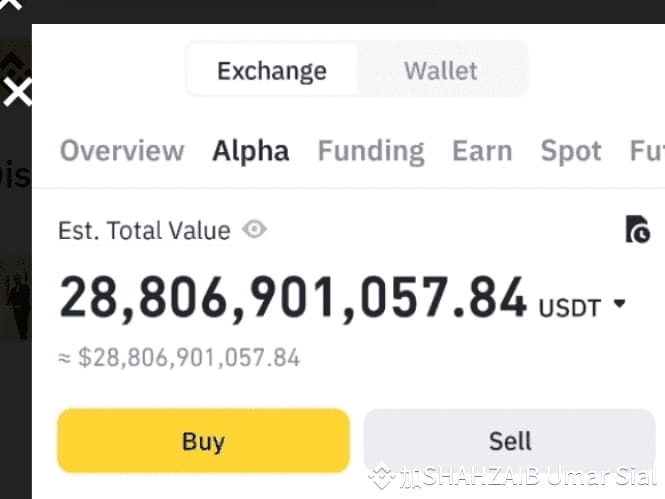665x499 pixels.
Task: Click the yellow Buy button
Action: coord(203,441)
